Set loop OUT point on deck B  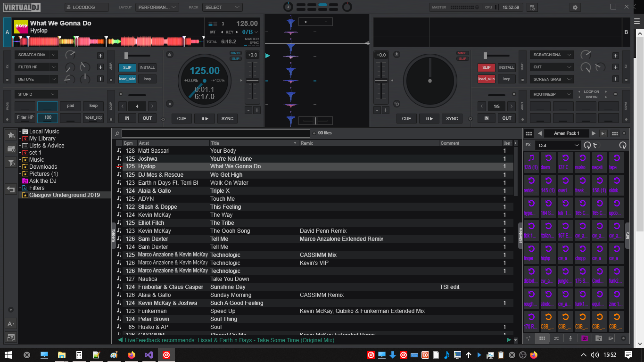point(507,118)
